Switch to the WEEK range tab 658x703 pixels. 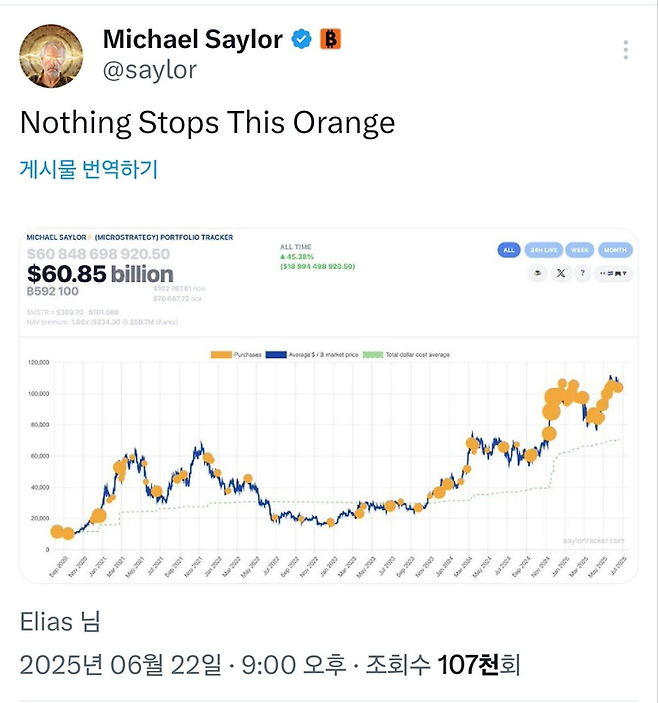[579, 250]
